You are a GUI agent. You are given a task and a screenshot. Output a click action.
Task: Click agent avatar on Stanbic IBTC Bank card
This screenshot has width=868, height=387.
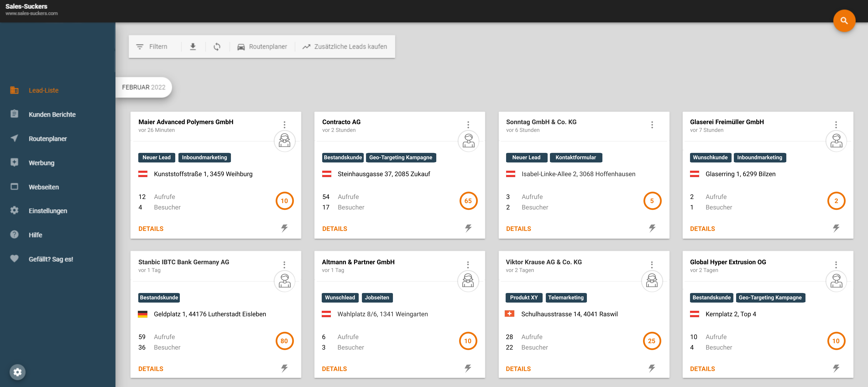pos(284,281)
